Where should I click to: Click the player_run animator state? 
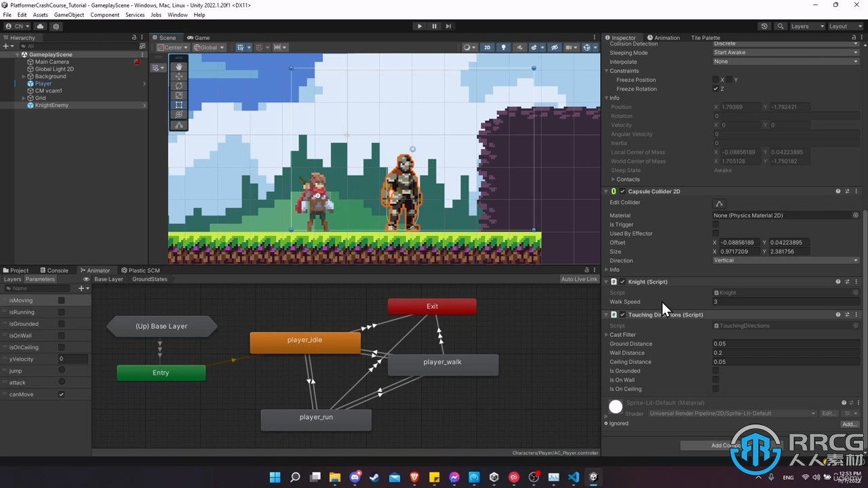pos(316,420)
